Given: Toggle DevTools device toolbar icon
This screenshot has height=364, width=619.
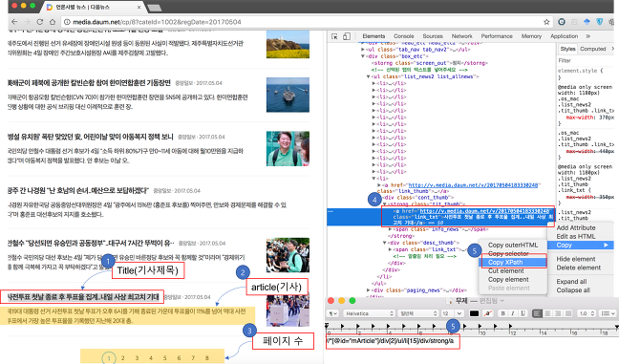Looking at the screenshot, I should (346, 36).
